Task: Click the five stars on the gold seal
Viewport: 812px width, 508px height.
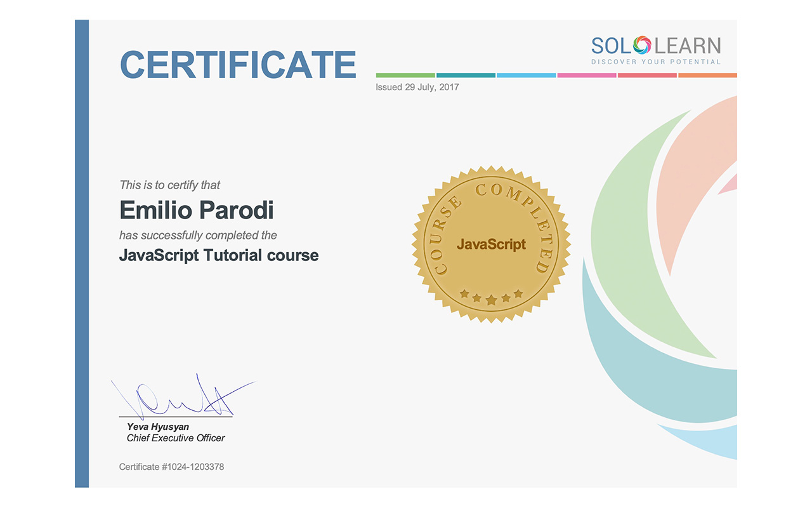Action: [x=491, y=297]
